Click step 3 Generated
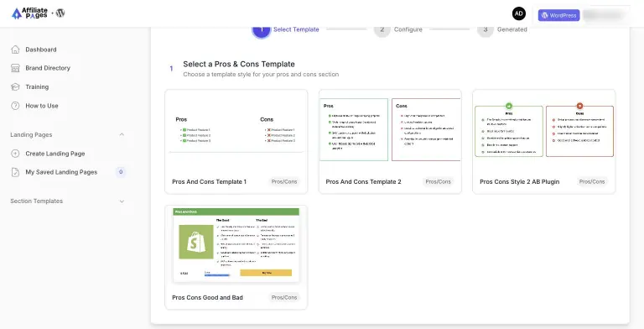This screenshot has width=644, height=329. 502,29
